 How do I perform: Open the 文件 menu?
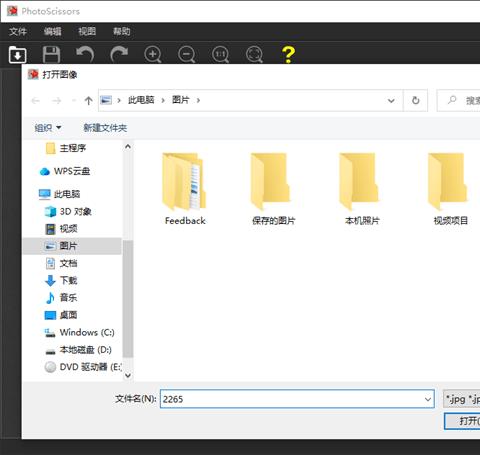tap(18, 31)
